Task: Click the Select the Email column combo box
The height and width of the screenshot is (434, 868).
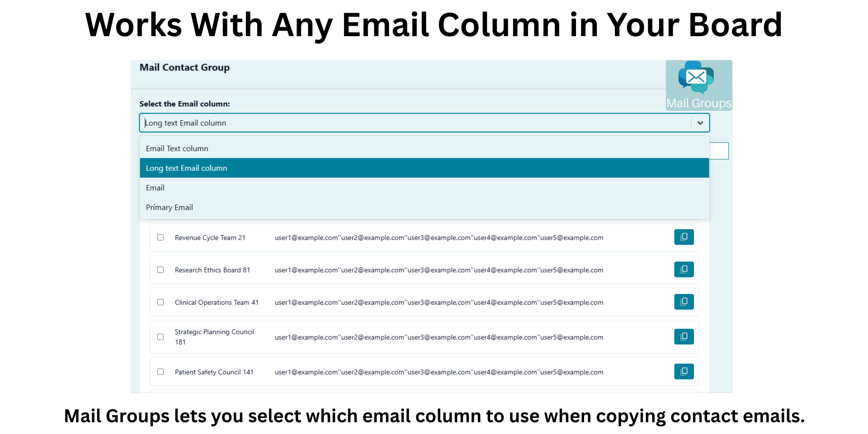Action: point(416,123)
